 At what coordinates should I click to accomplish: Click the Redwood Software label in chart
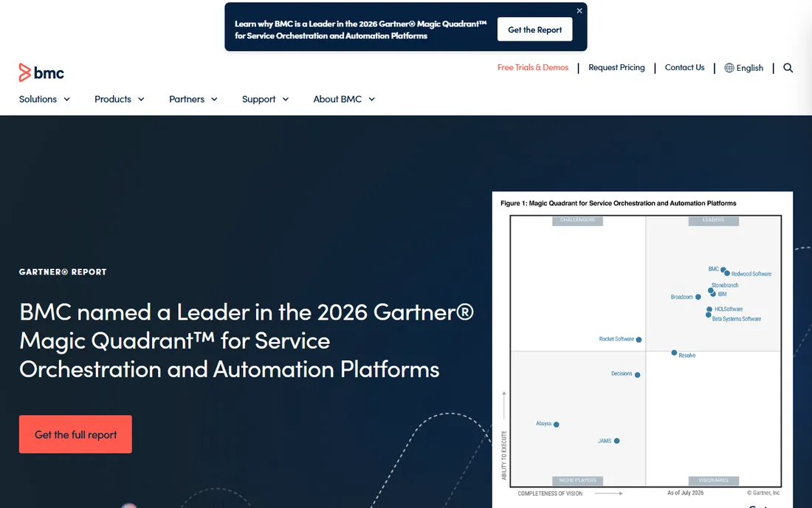tap(751, 274)
